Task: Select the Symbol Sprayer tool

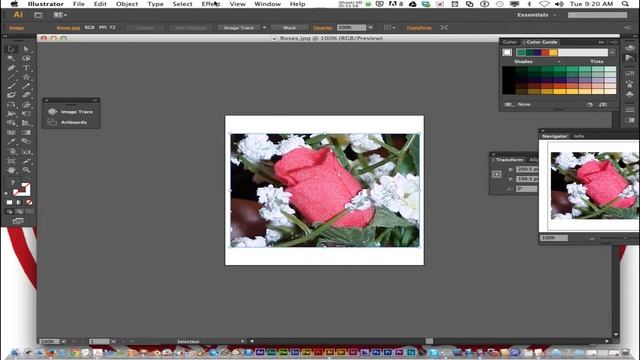Action: [11, 151]
